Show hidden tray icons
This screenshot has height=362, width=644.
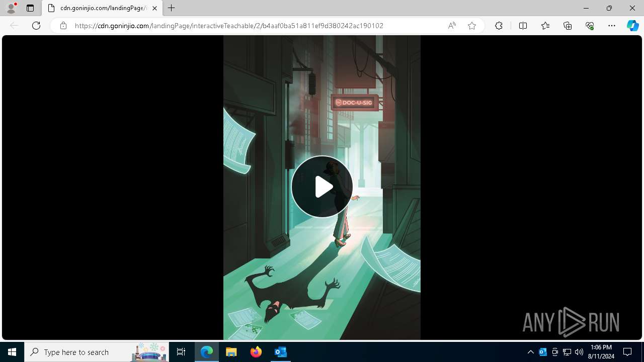tap(531, 352)
